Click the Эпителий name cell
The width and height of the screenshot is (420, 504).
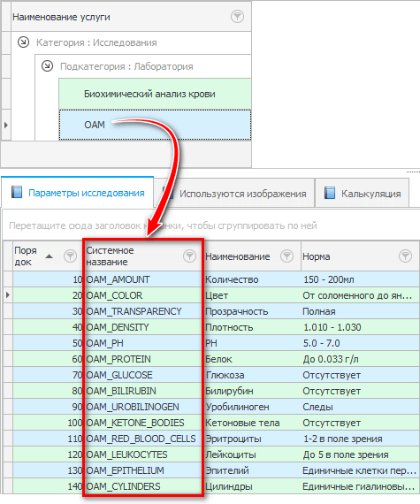tap(253, 470)
